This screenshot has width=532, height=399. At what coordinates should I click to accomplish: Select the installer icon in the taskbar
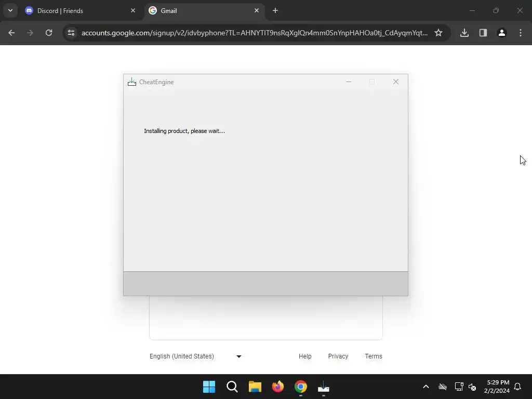(x=324, y=387)
